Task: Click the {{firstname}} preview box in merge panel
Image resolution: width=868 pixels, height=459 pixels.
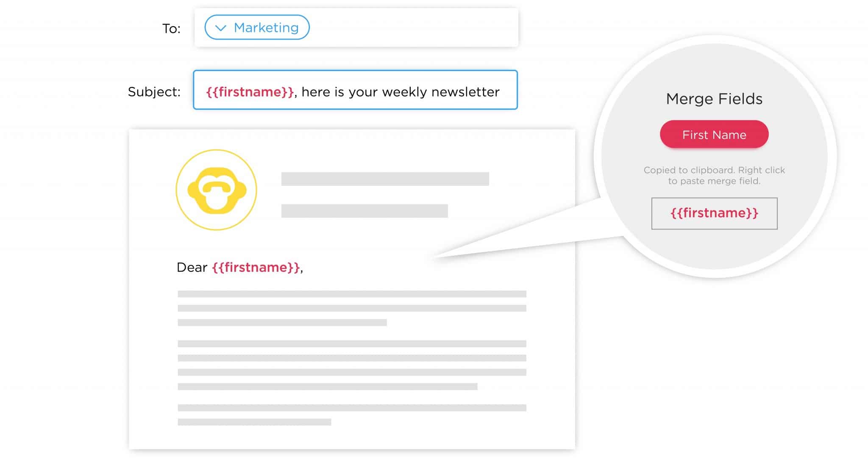Action: (x=714, y=212)
